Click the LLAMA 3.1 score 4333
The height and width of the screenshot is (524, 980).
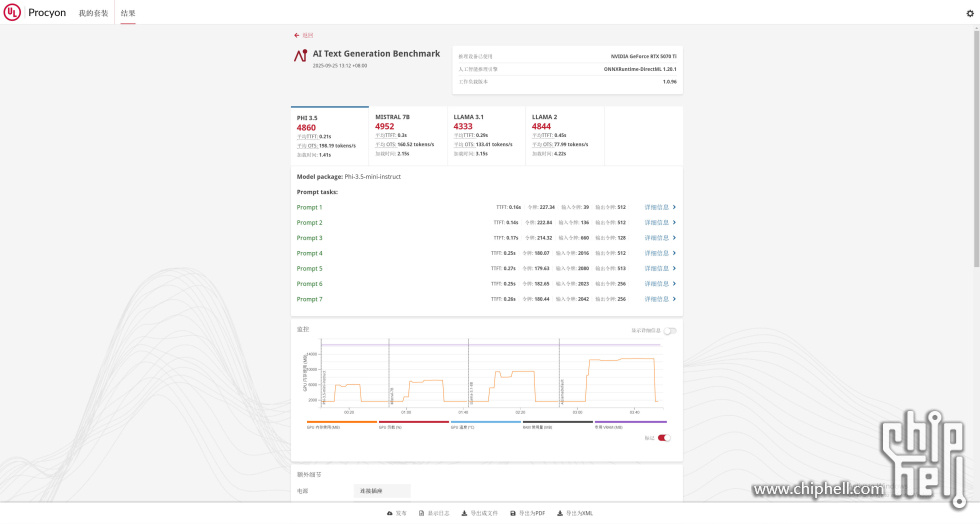point(463,126)
